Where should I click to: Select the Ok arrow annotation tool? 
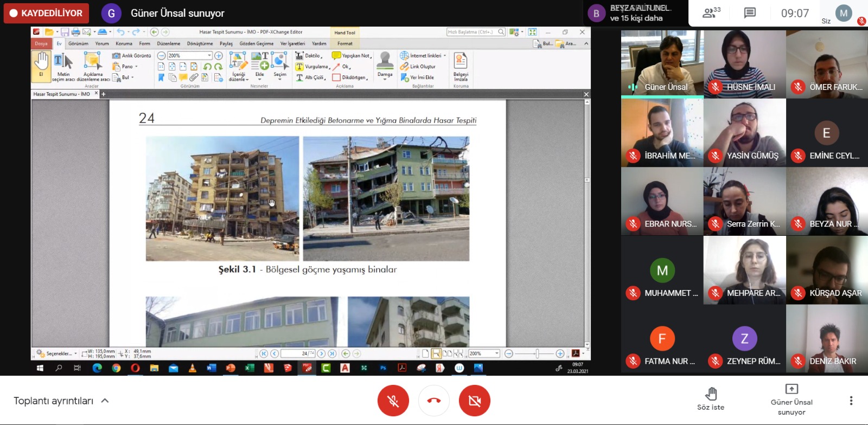click(342, 67)
